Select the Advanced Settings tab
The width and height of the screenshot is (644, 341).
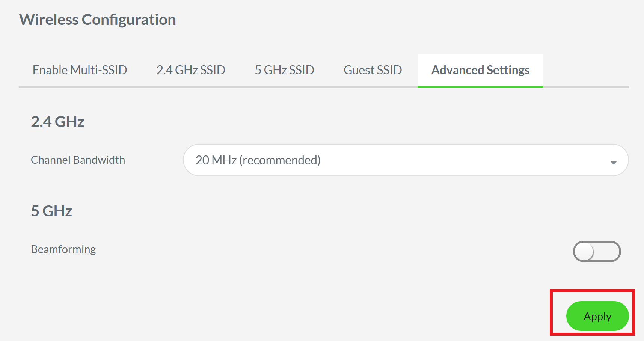481,70
